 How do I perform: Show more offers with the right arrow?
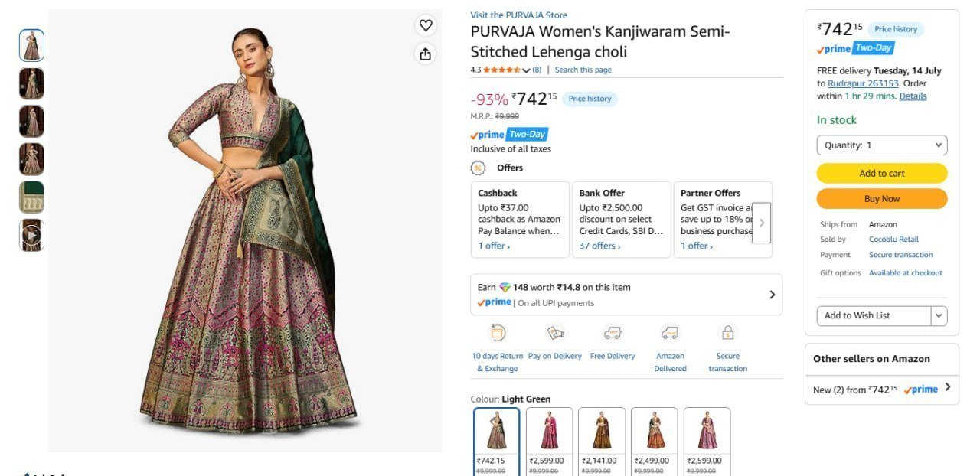[761, 223]
